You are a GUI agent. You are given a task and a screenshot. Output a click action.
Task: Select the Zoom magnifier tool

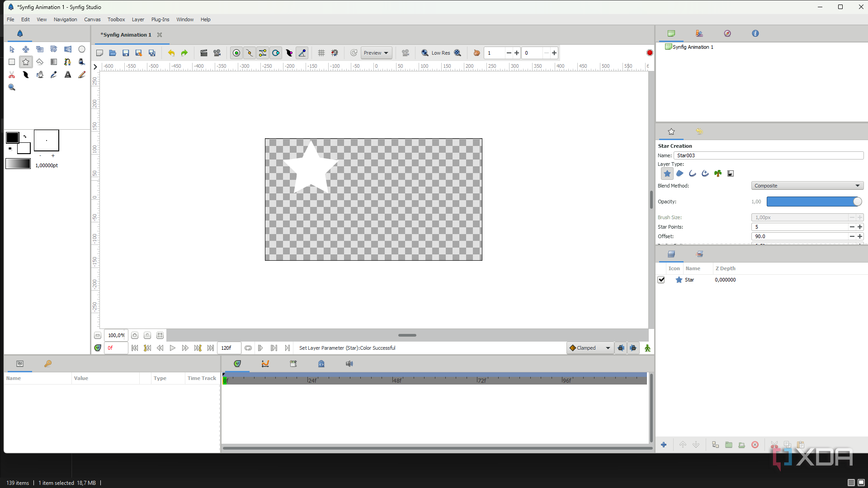[12, 87]
